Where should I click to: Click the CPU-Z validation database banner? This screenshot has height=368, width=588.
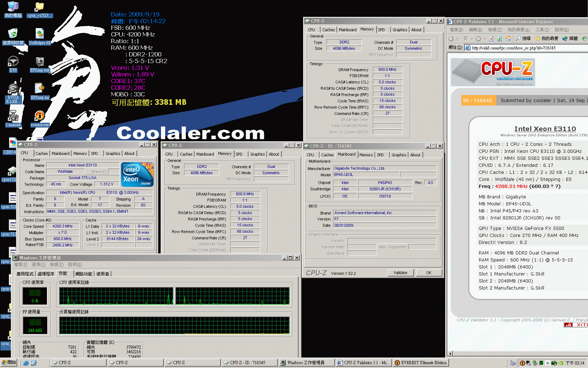493,72
